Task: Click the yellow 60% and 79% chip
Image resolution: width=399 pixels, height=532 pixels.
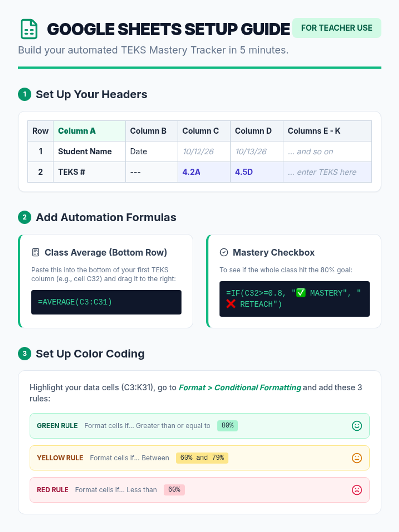Action: (202, 458)
